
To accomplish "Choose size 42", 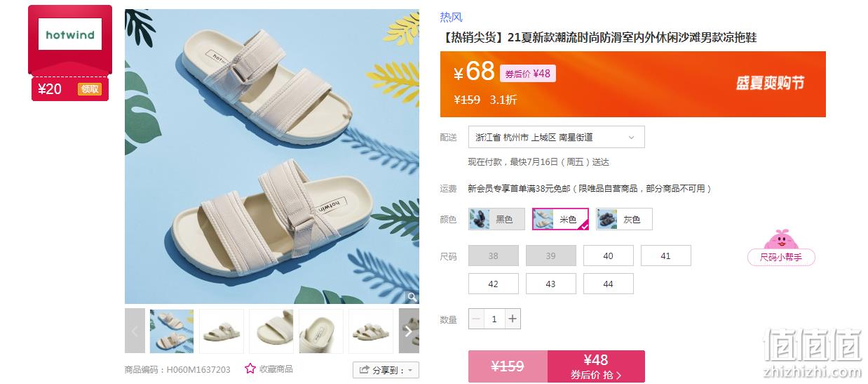I will pos(494,284).
